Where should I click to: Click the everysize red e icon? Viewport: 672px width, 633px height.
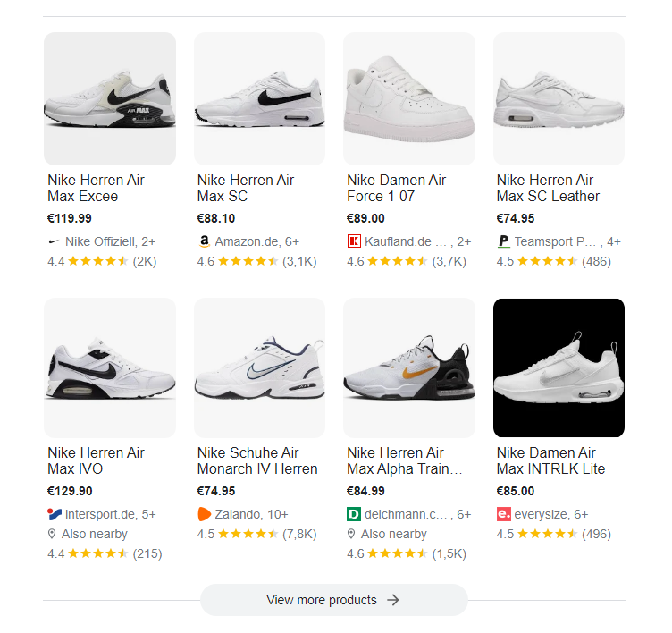[504, 514]
